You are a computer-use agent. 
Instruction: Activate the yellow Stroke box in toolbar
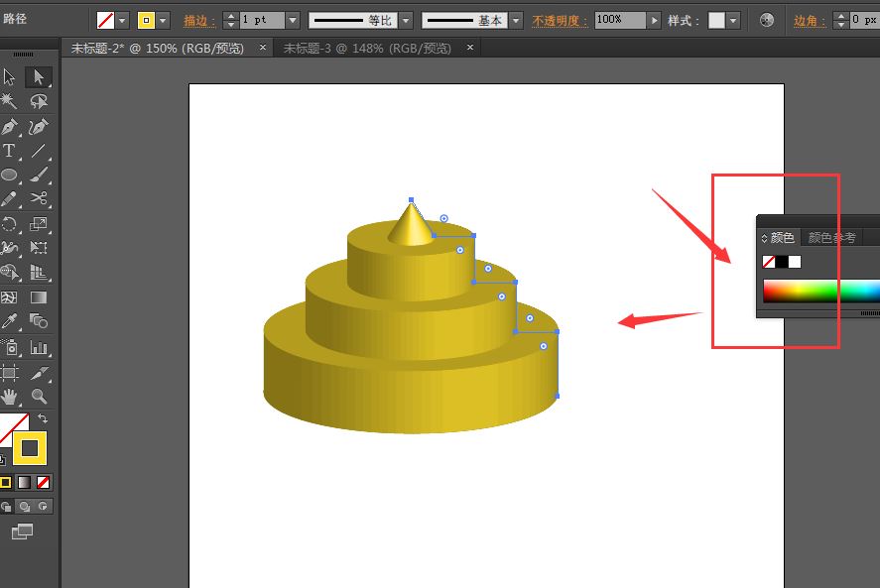(x=29, y=448)
